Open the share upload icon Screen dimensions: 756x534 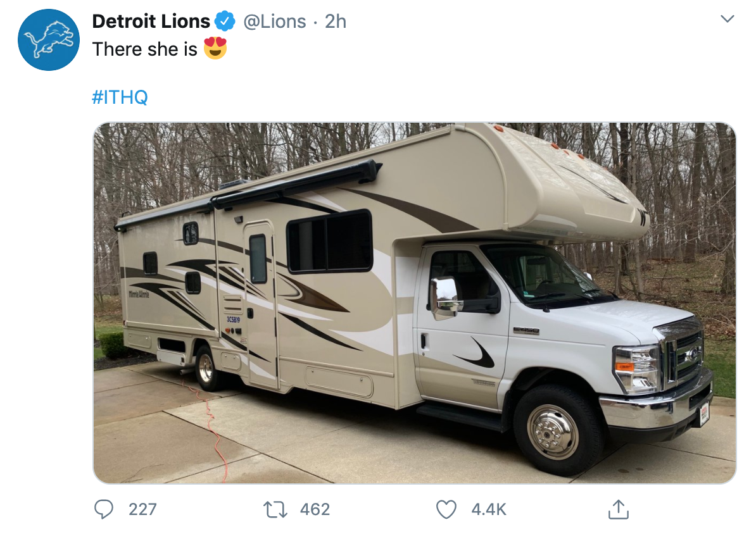coord(619,509)
